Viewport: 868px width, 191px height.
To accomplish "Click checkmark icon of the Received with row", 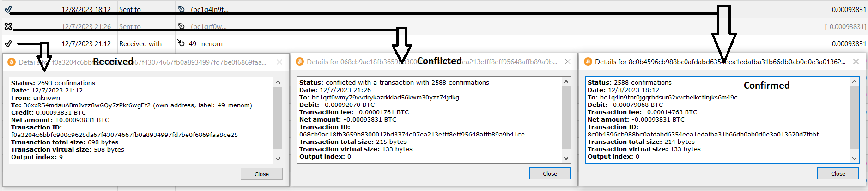I will pyautogui.click(x=8, y=43).
